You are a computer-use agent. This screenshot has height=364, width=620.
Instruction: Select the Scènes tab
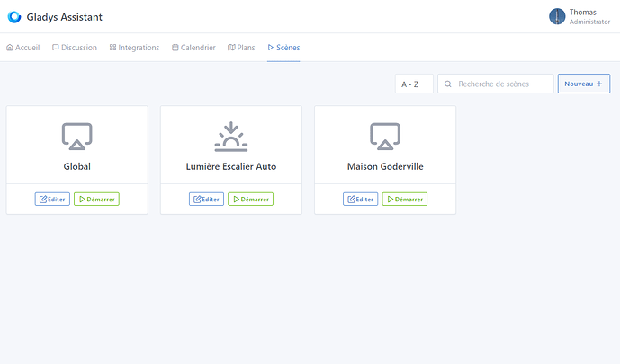tap(283, 48)
